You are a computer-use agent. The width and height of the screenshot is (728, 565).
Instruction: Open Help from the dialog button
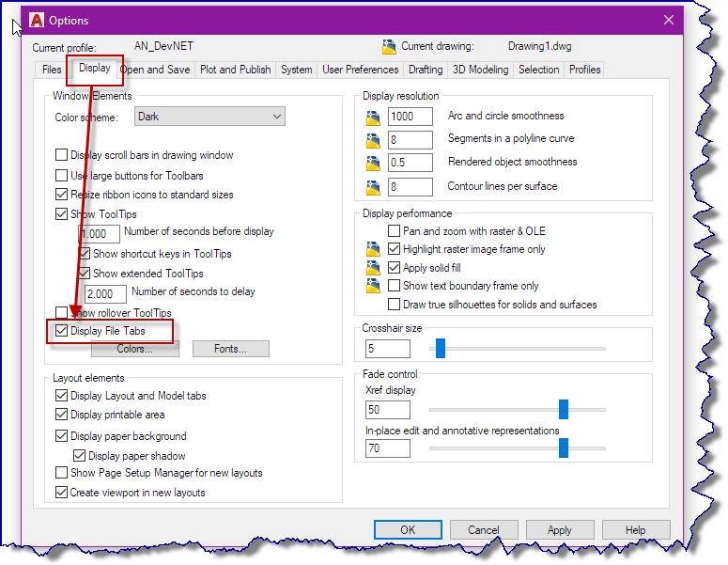pyautogui.click(x=636, y=529)
